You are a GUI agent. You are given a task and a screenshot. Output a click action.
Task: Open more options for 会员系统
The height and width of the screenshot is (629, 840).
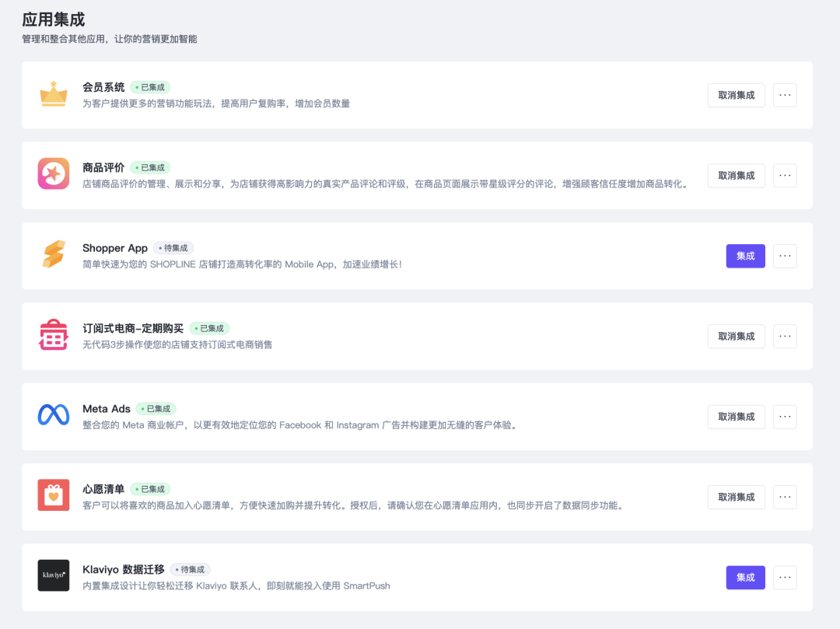pos(785,95)
